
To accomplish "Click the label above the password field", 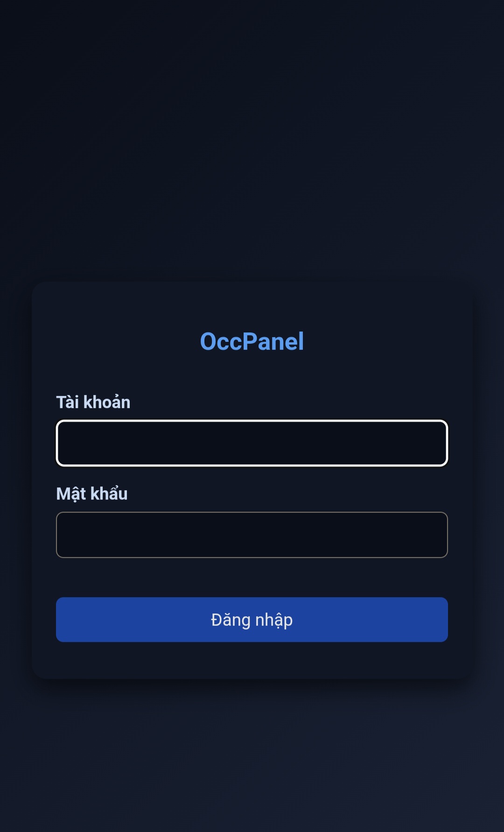I will click(92, 494).
